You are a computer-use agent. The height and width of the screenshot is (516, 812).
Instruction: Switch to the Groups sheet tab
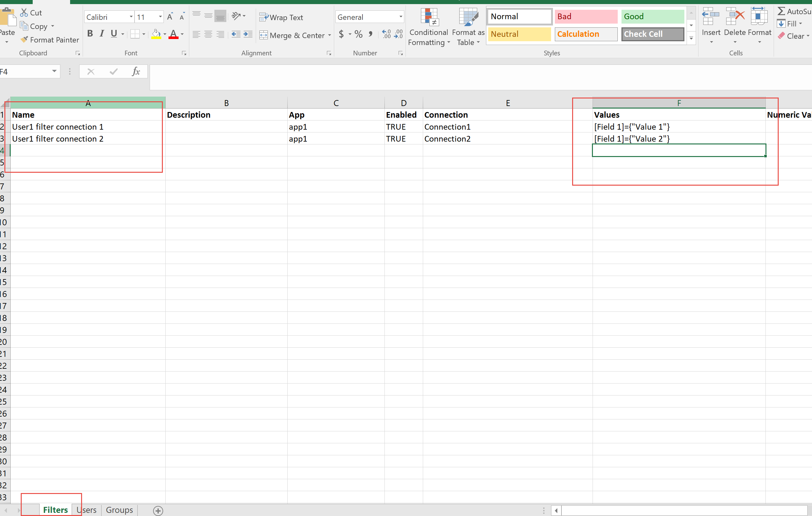(x=119, y=510)
